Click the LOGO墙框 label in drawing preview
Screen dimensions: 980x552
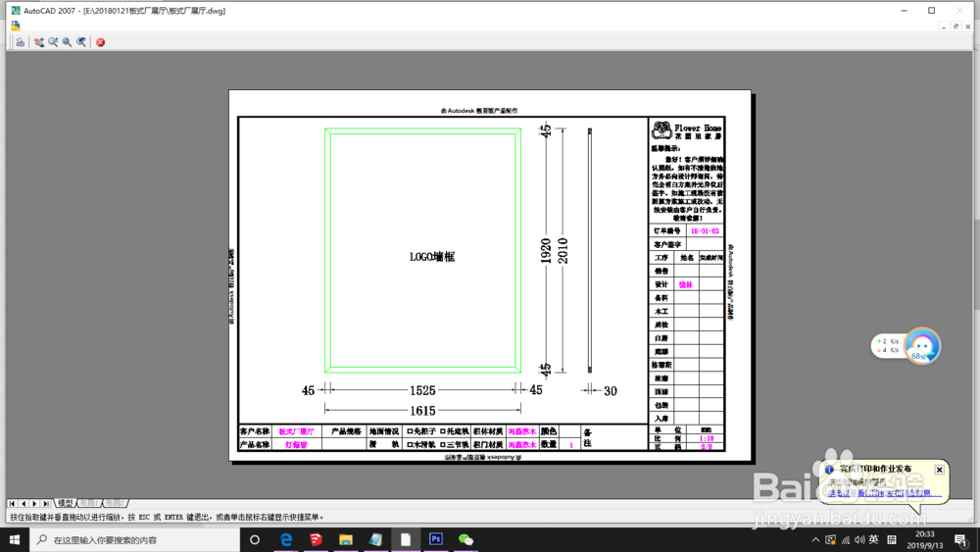tap(432, 257)
